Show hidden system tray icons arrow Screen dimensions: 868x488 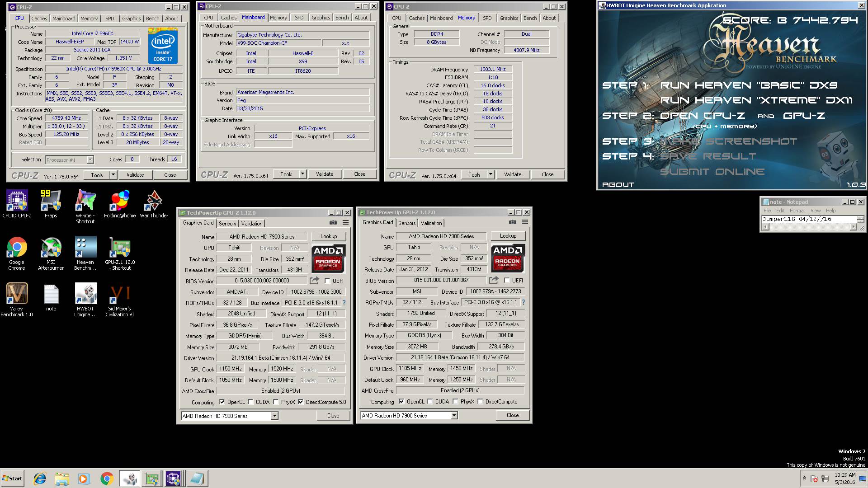point(804,478)
